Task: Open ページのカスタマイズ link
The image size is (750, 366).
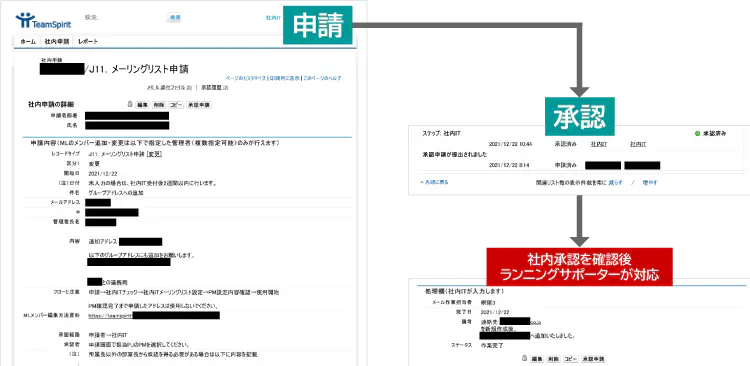Action: [246, 78]
